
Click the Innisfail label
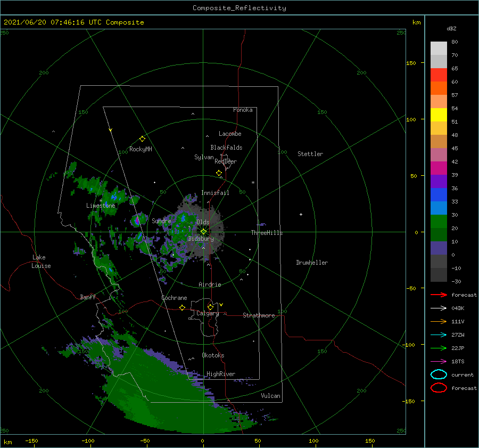(x=215, y=193)
